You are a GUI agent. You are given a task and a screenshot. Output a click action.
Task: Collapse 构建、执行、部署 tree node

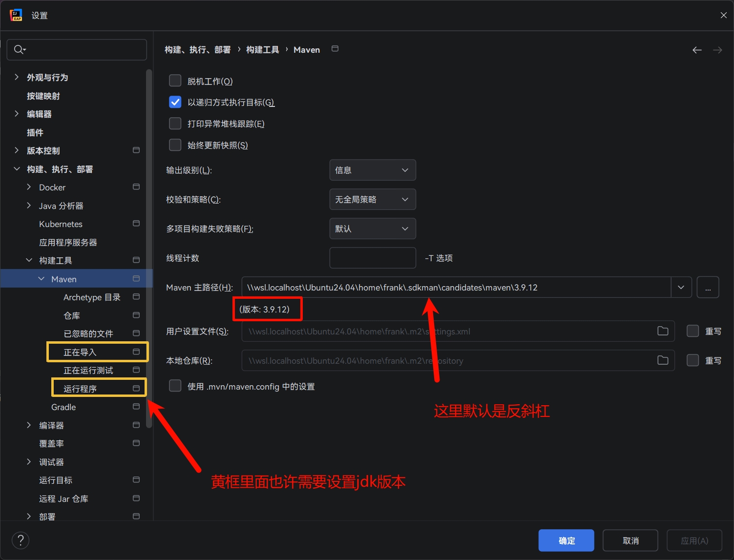point(17,169)
